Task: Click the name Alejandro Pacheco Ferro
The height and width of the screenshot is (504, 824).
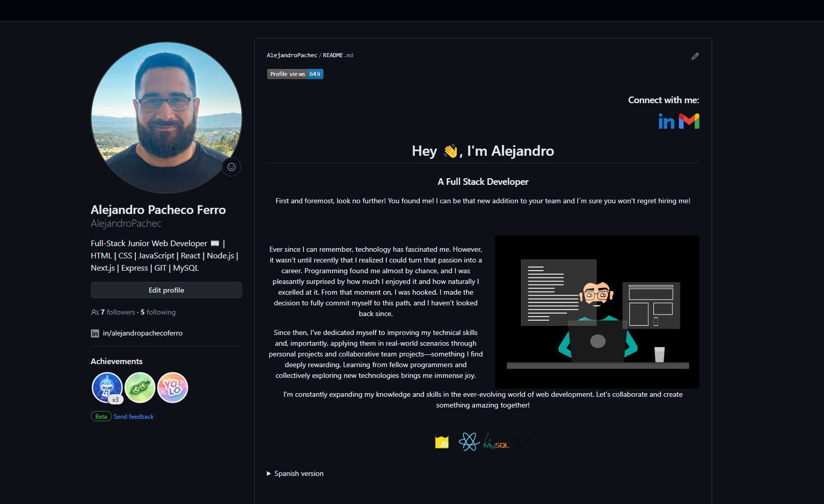Action: [158, 210]
